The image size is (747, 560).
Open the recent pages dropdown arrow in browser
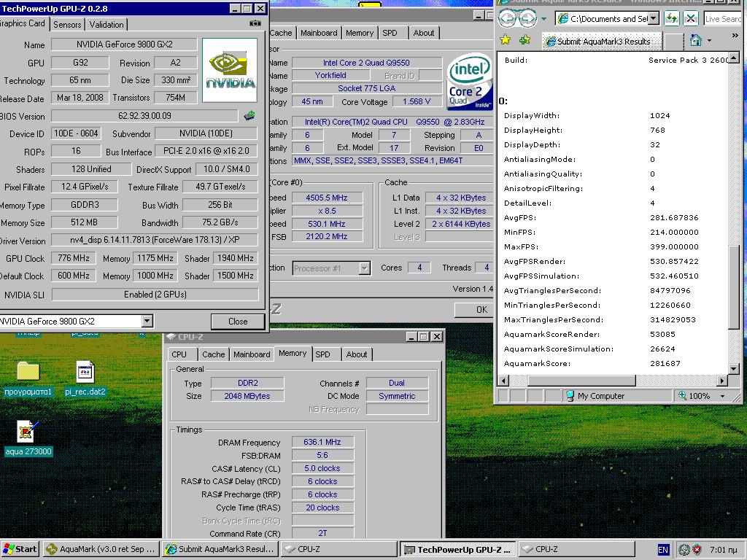[x=543, y=19]
